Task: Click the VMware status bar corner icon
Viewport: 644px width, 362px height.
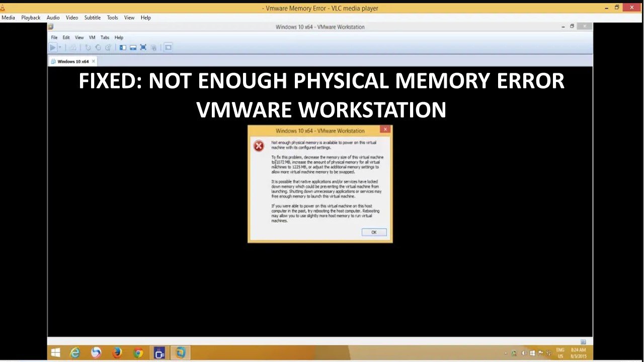Action: click(584, 342)
